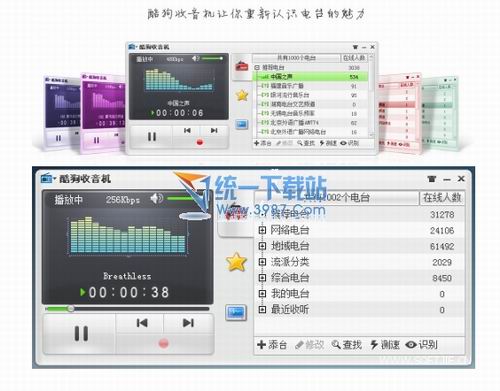Click the spectrum visualizer above Breathless
This screenshot has height=391, width=500.
click(128, 236)
